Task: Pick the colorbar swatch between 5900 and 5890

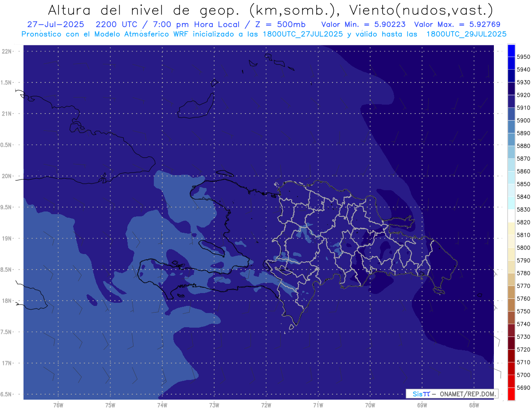Action: tap(511, 127)
